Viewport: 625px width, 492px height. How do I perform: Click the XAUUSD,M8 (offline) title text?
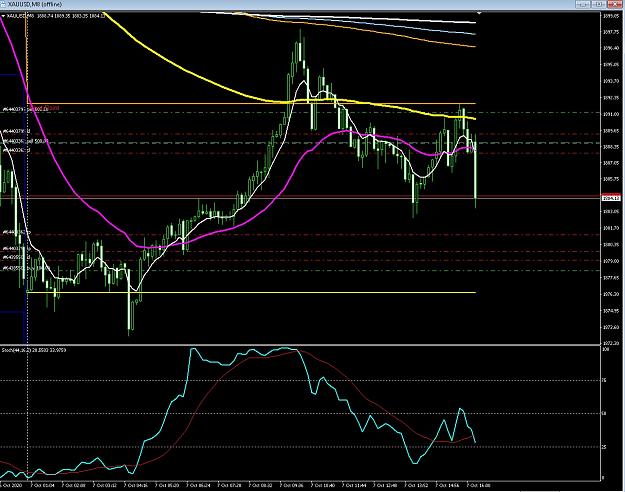coord(35,4)
